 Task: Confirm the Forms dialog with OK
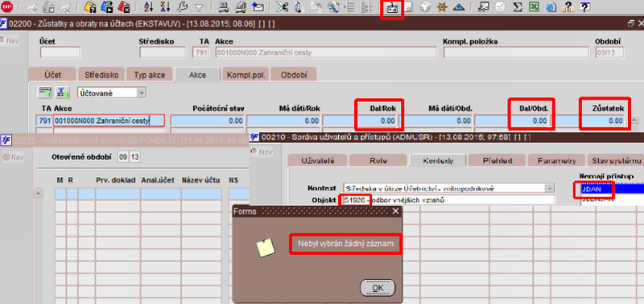[378, 288]
